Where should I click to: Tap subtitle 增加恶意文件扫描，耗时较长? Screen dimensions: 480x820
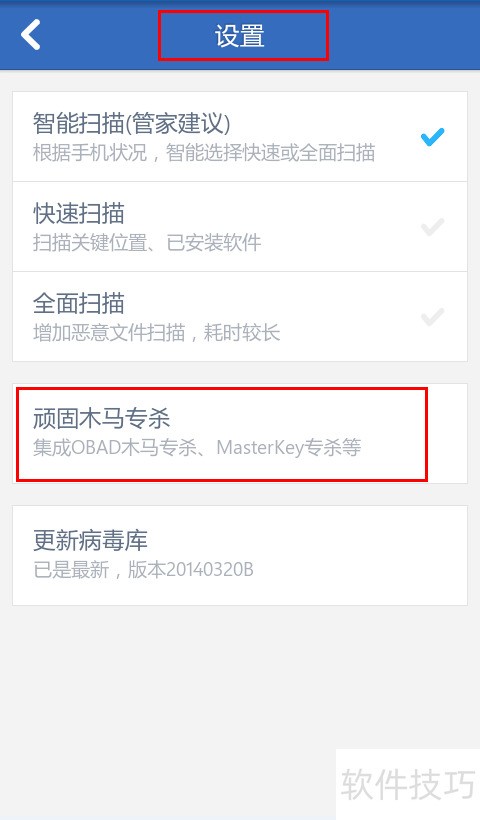(x=157, y=333)
